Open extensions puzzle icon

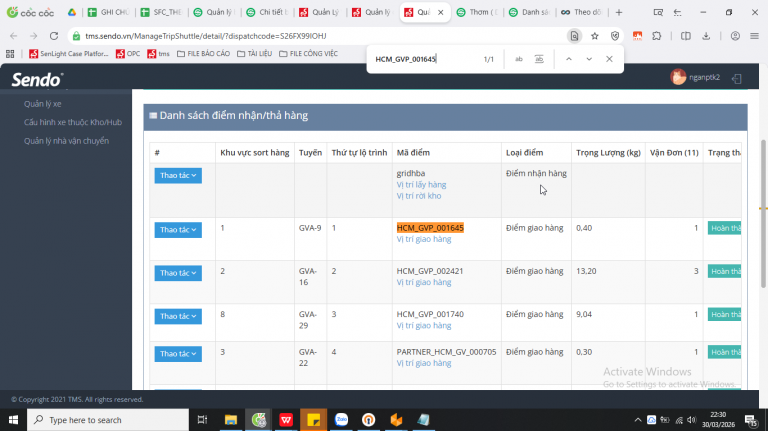[656, 36]
